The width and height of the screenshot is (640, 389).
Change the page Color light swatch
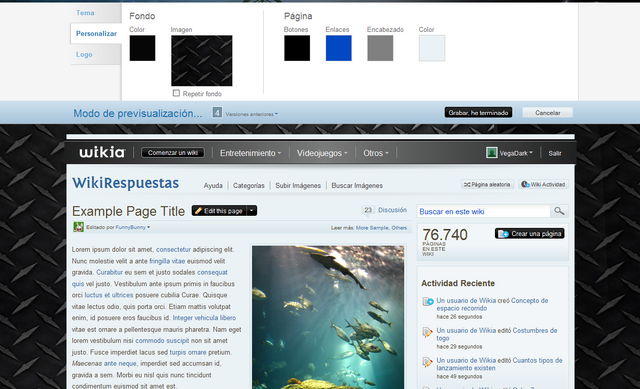click(x=432, y=48)
